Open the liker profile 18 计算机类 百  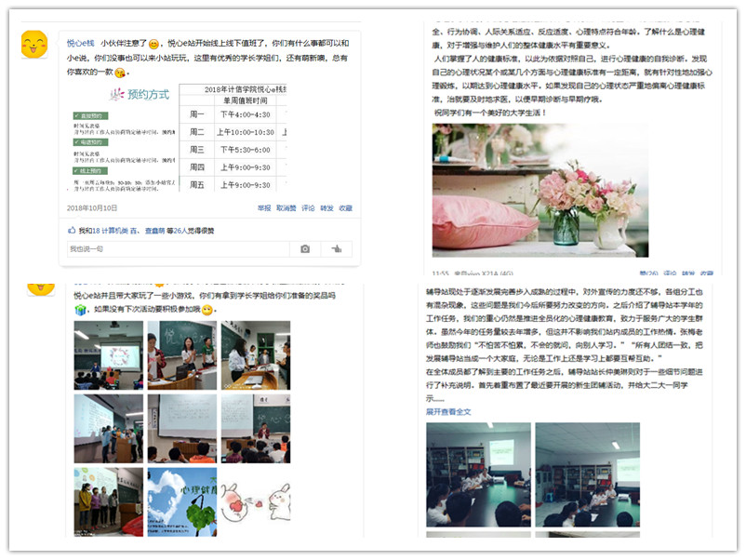tap(114, 231)
